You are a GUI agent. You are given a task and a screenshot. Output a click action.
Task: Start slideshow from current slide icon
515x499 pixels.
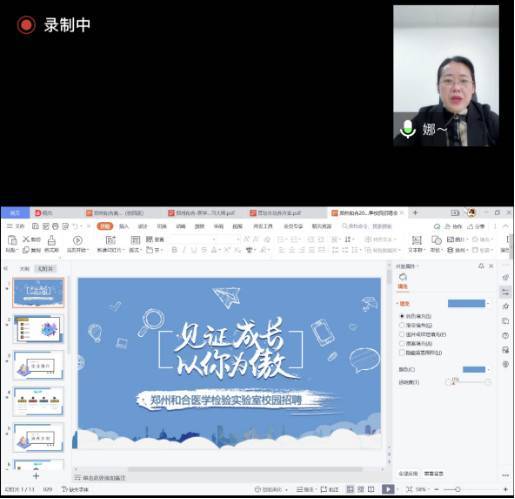pyautogui.click(x=78, y=240)
